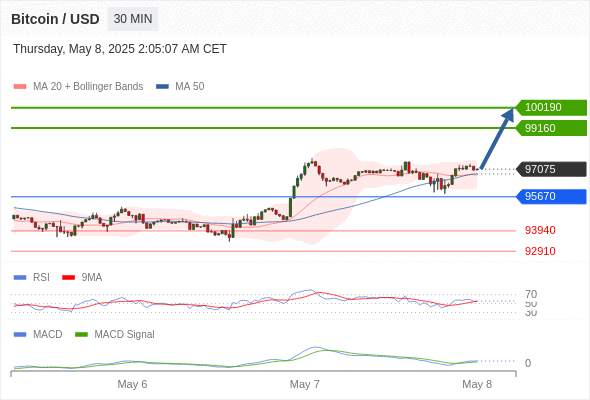This screenshot has width=590, height=400.
Task: Click the MACD zero level label
Action: tap(528, 363)
